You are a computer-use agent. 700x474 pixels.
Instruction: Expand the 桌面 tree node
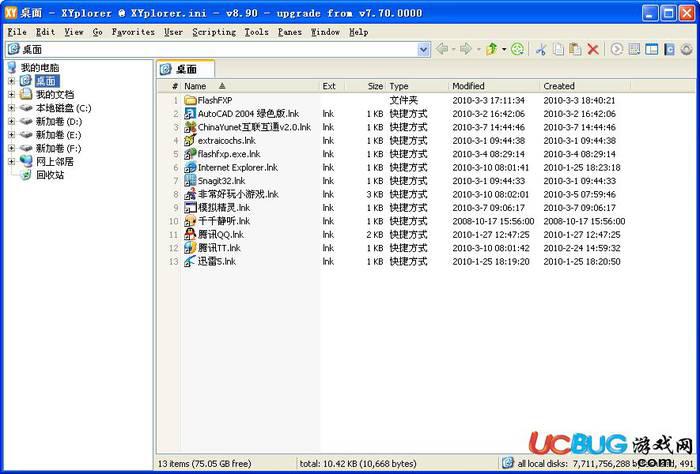(x=12, y=81)
